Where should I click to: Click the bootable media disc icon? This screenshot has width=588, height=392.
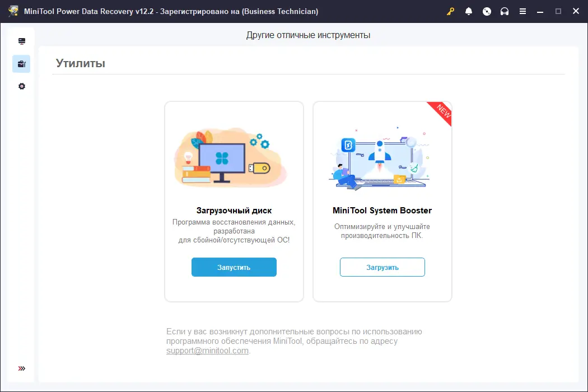click(x=487, y=11)
